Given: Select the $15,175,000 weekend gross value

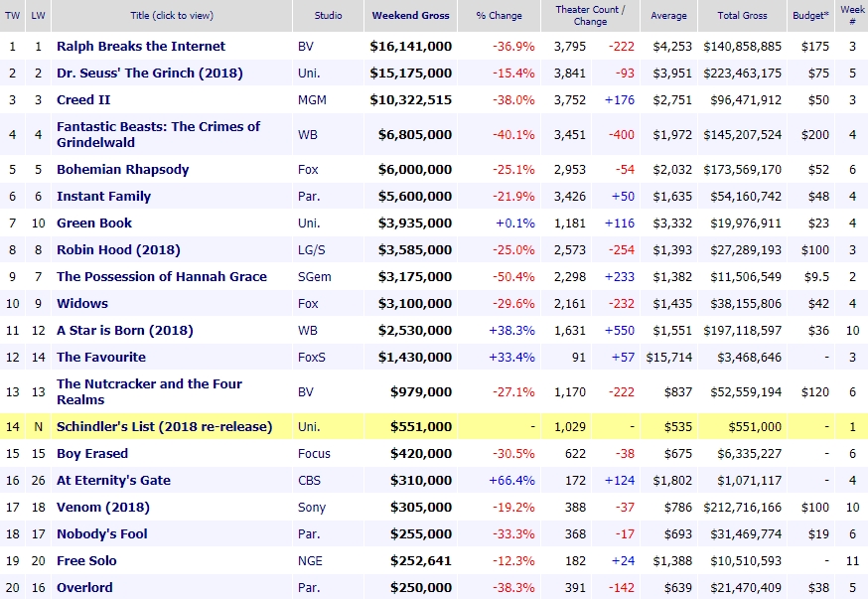Looking at the screenshot, I should pos(411,74).
